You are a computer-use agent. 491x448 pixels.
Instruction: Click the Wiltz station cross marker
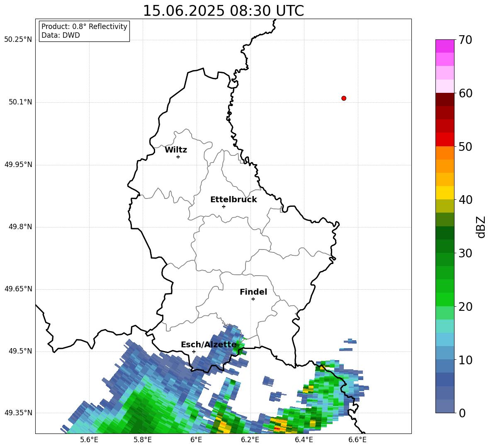click(178, 157)
